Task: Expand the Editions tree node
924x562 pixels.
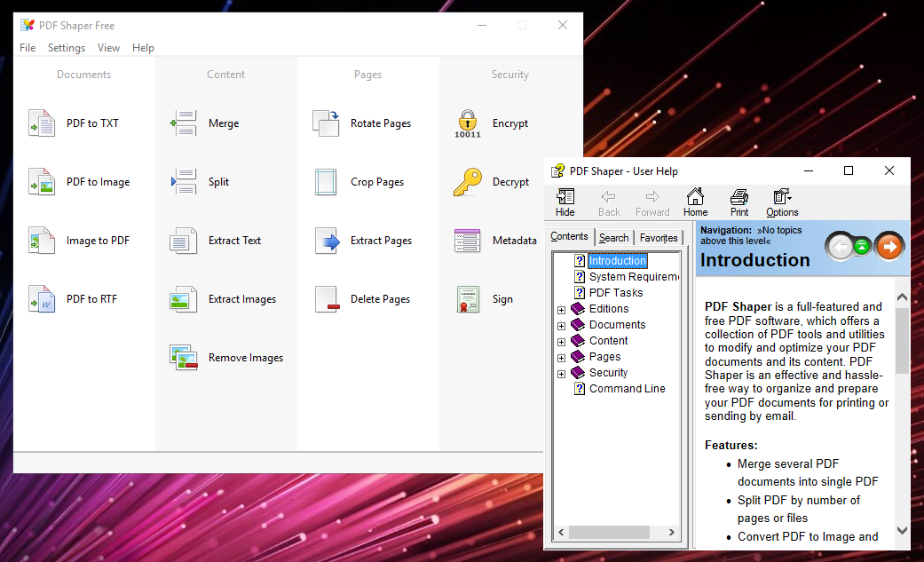Action: coord(561,310)
